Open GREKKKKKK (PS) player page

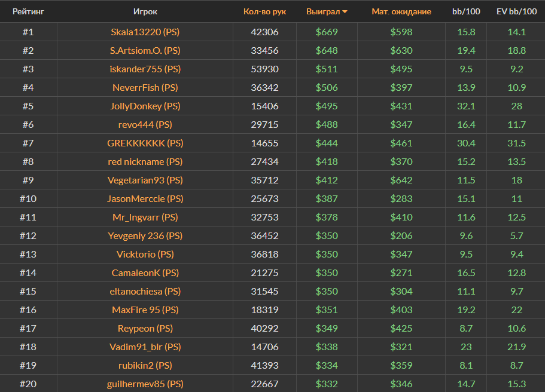pos(145,143)
